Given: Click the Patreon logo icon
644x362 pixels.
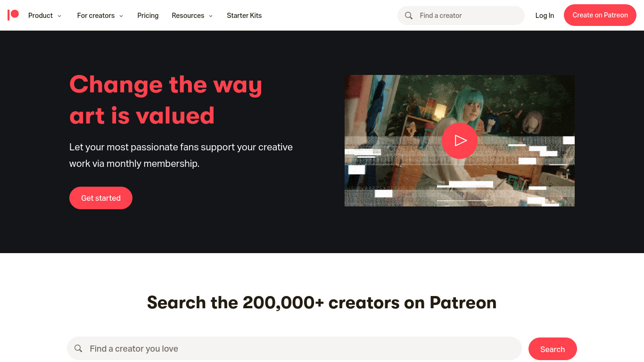Looking at the screenshot, I should (x=13, y=15).
